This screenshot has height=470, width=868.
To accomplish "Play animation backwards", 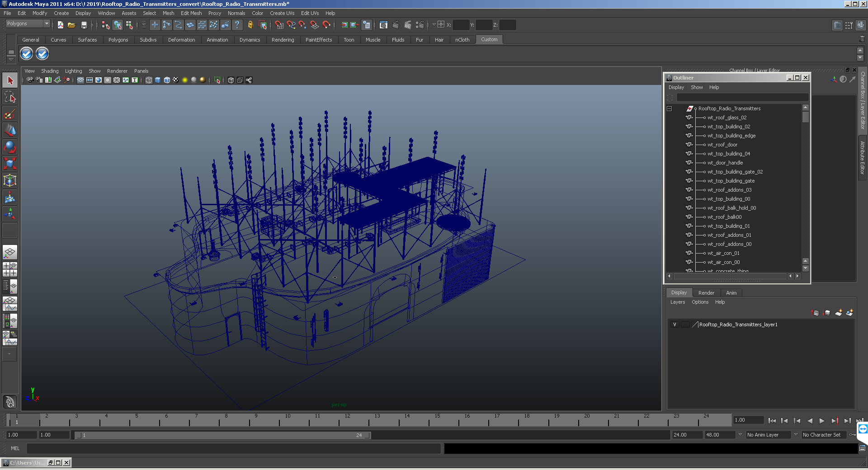I will (810, 421).
